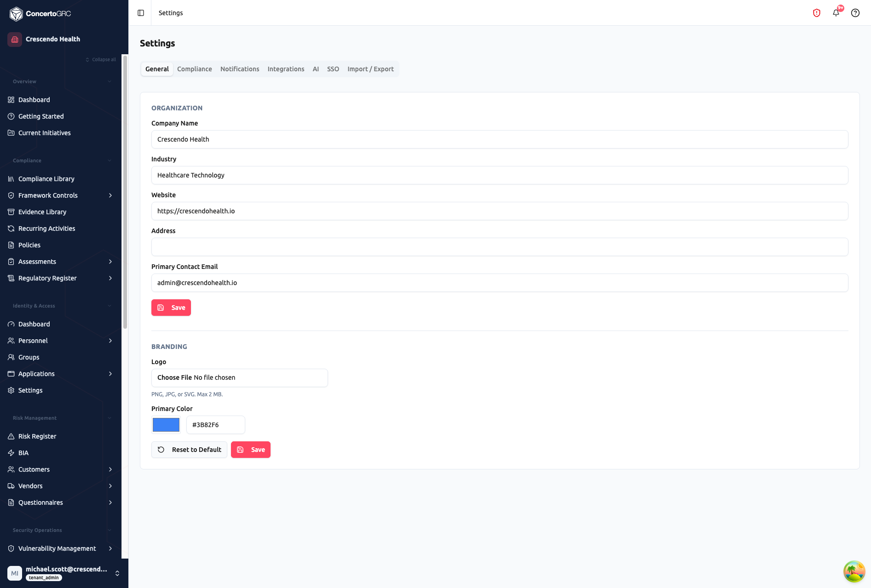Viewport: 871px width, 588px height.
Task: Switch to the Import / Export tab
Action: pos(370,69)
